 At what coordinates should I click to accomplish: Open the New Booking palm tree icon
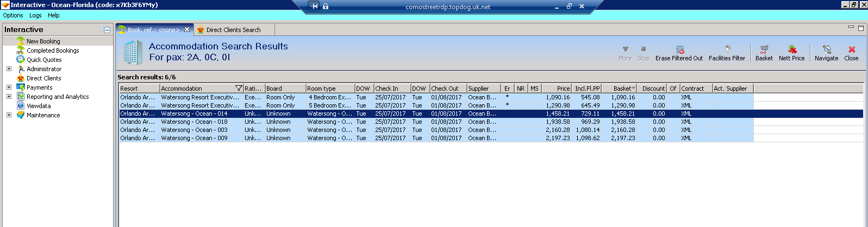click(x=21, y=41)
